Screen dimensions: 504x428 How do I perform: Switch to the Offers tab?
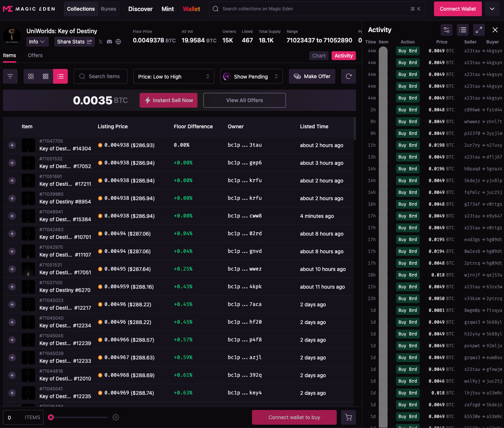coord(35,55)
